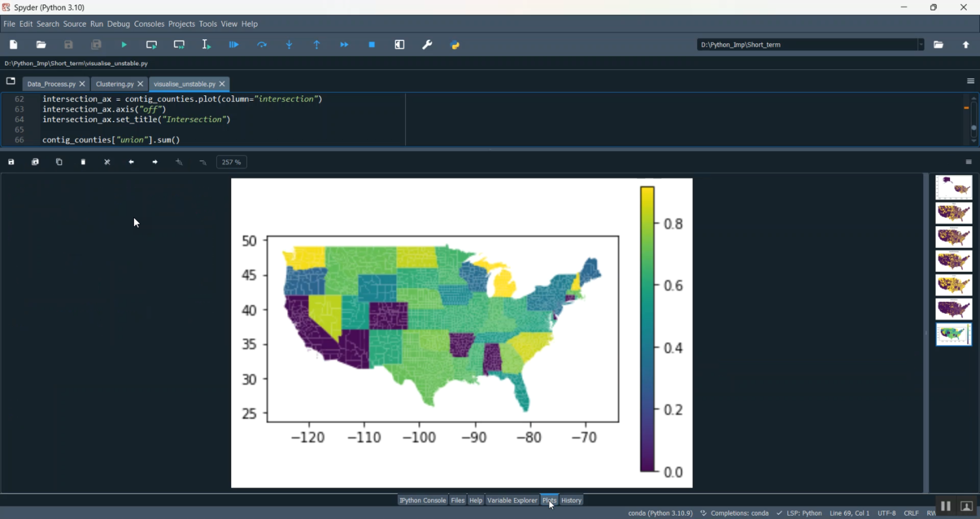
Task: Pause execution from the status bar control
Action: pyautogui.click(x=946, y=506)
